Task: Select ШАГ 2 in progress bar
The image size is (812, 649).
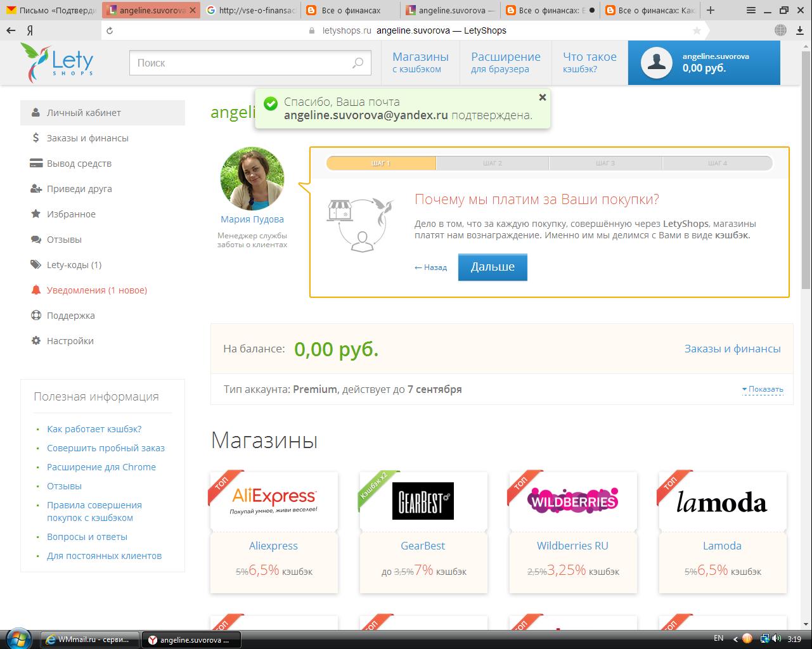Action: [x=493, y=164]
